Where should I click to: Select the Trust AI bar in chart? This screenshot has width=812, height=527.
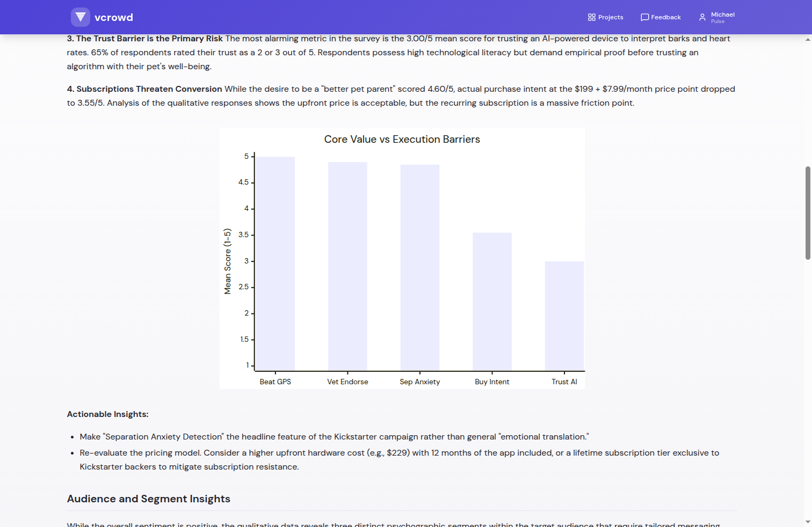pos(564,316)
